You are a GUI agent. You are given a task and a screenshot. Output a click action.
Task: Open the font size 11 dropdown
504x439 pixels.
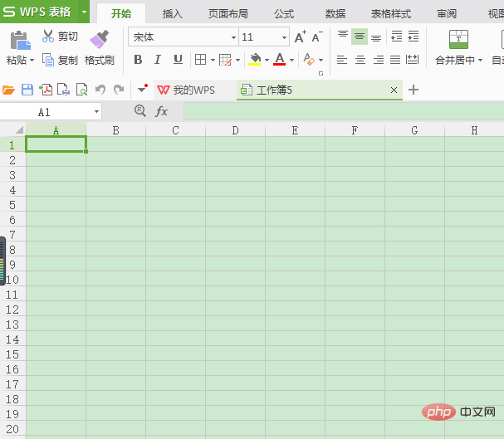tap(285, 37)
